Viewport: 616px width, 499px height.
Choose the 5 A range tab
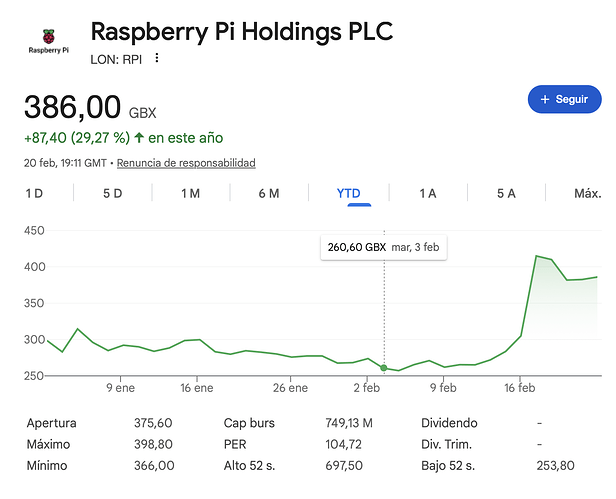point(507,193)
